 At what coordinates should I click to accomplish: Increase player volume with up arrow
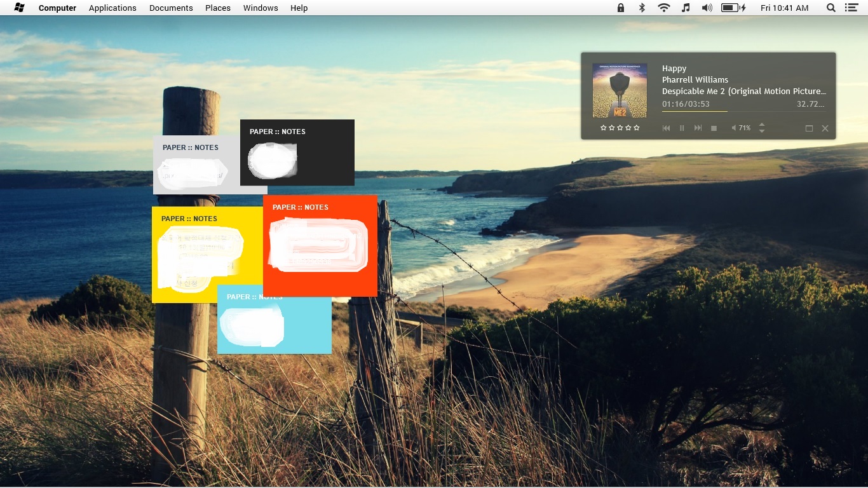762,125
